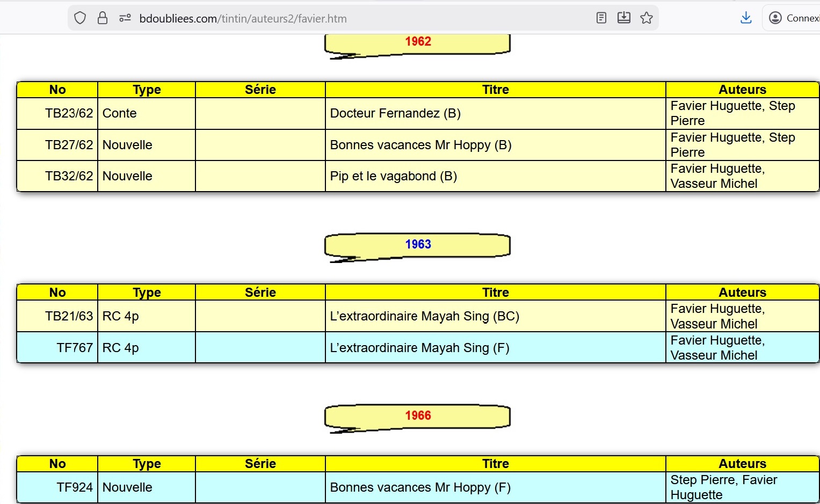The image size is (820, 504).
Task: Click the title Docteur Fernandez (B)
Action: 395,113
